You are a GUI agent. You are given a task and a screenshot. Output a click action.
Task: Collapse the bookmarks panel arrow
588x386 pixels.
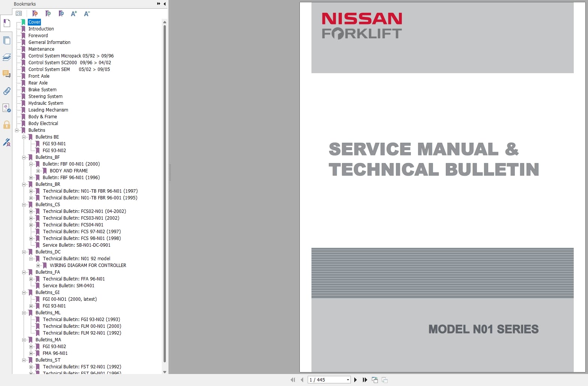tap(164, 4)
